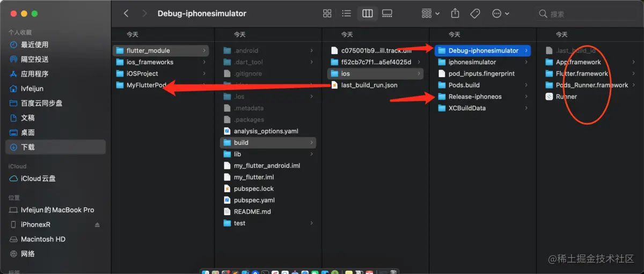Screen dimensions: 644x274
Task: Expand the .dart_tool folder chevron
Action: [311, 62]
